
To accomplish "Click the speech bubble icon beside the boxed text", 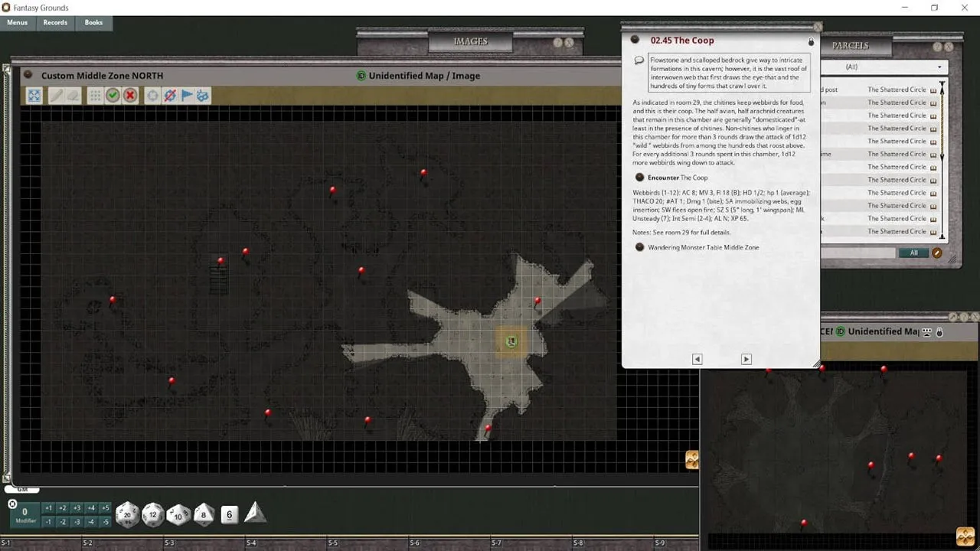I will point(639,60).
